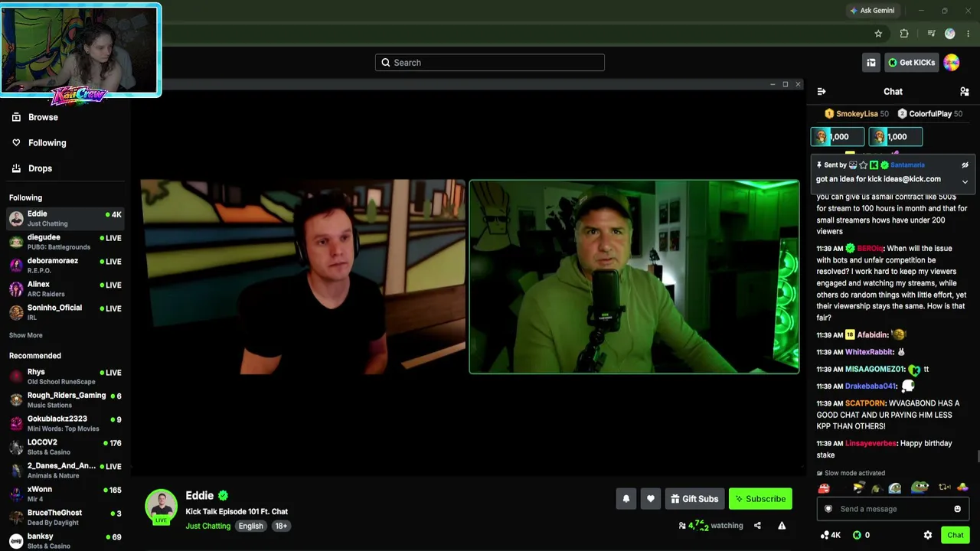Screen dimensions: 980x551
Task: Click the channel points 4K icon
Action: coord(830,535)
